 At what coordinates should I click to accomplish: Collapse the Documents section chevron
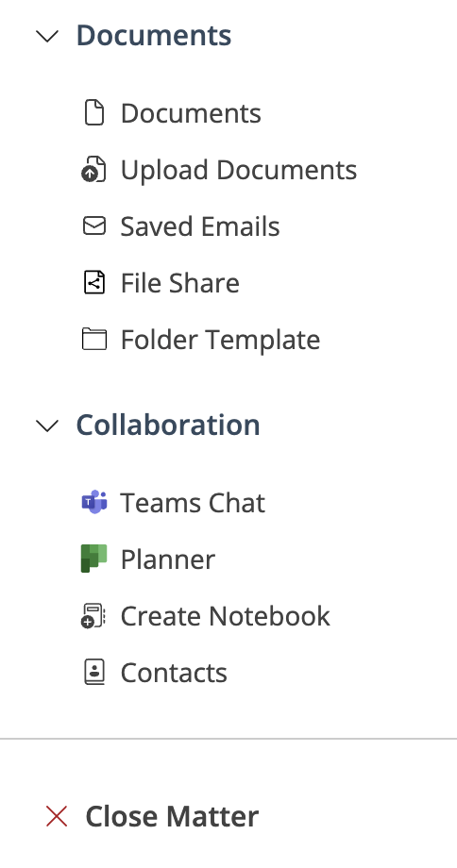[47, 37]
